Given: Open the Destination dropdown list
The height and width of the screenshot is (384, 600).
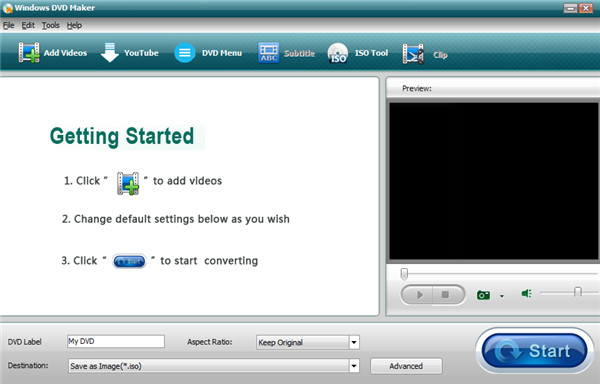Looking at the screenshot, I should tap(354, 366).
